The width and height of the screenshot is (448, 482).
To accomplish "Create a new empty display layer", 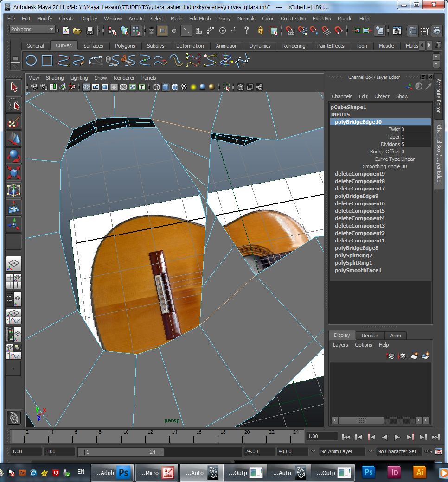I will tap(415, 356).
